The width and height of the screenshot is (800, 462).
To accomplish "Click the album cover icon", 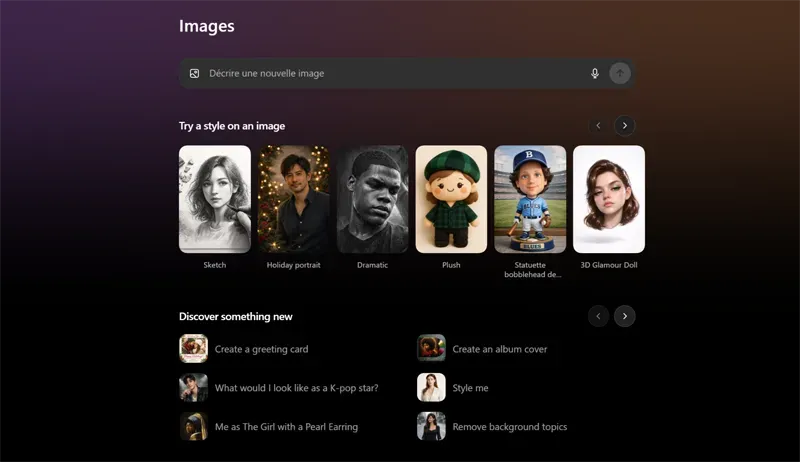I will coord(431,349).
